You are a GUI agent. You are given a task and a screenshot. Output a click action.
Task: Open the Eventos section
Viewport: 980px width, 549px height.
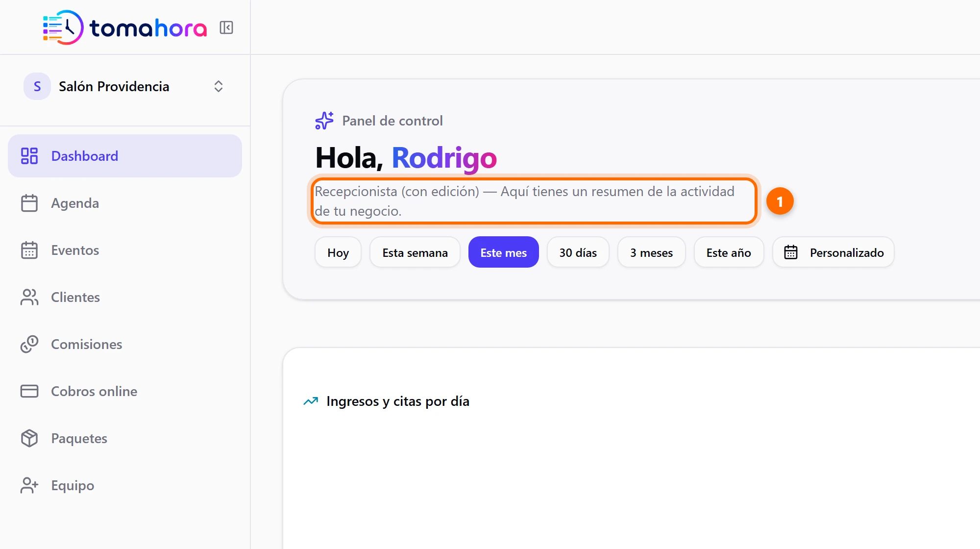[125, 250]
